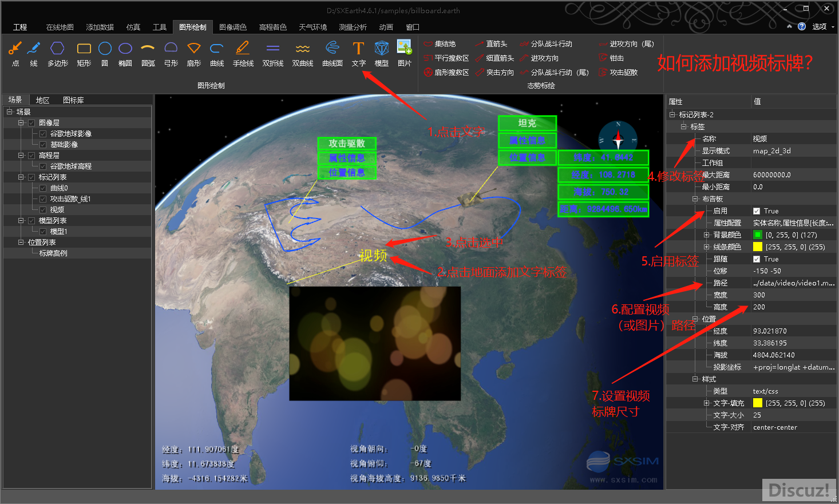This screenshot has width=839, height=504.
Task: Select the 双折线 double polyline tool
Action: 273,54
